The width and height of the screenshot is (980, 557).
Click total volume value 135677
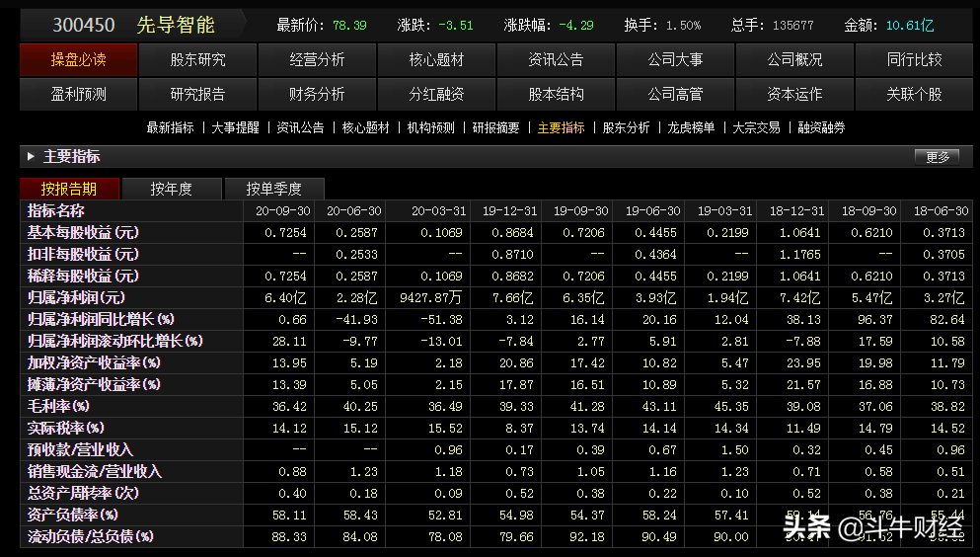click(793, 26)
